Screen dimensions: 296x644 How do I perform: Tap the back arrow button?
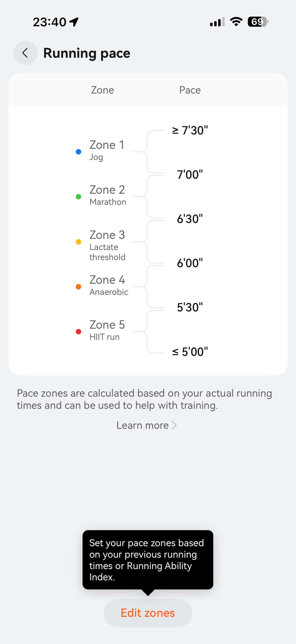(x=25, y=53)
